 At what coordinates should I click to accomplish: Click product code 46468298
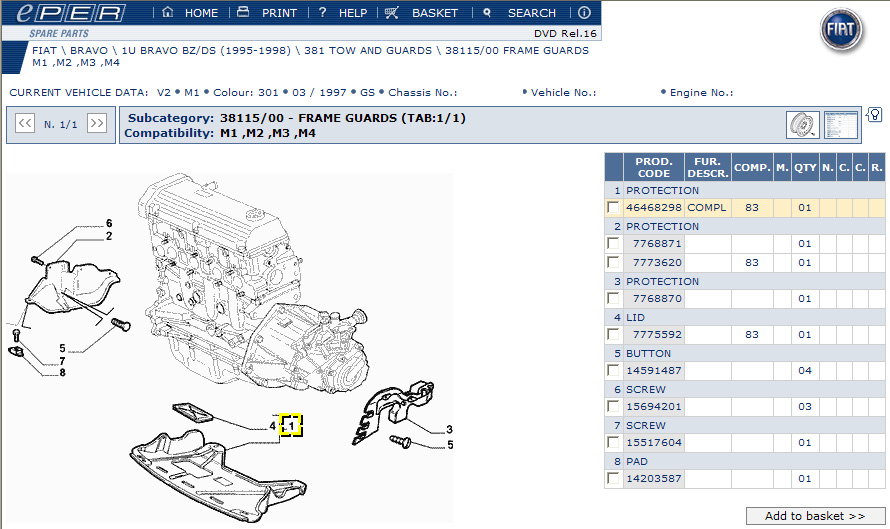pos(654,208)
